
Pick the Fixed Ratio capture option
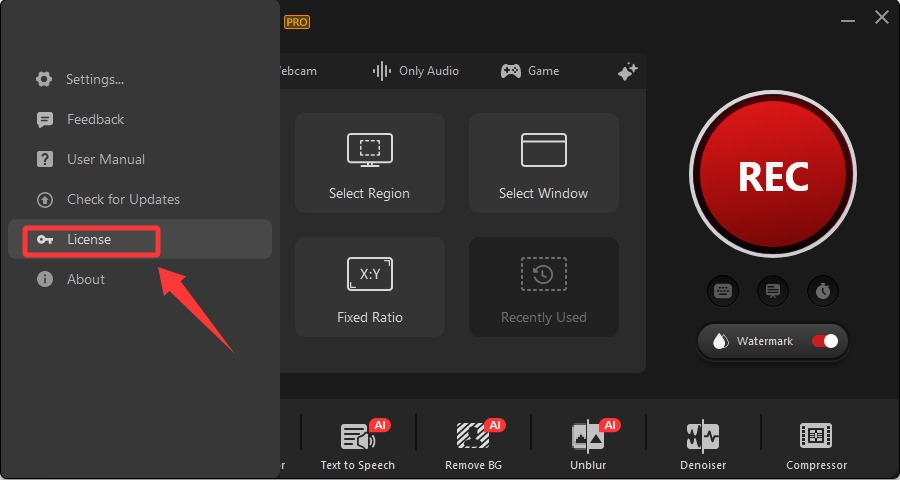coord(369,287)
